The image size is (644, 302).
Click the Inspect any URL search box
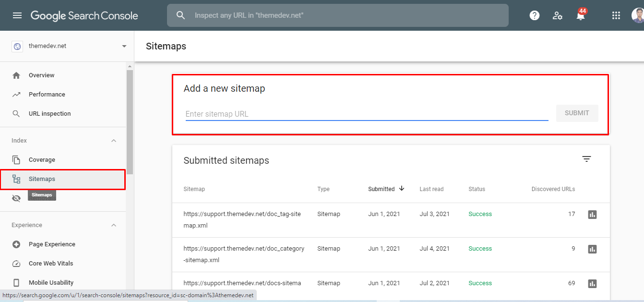[337, 15]
